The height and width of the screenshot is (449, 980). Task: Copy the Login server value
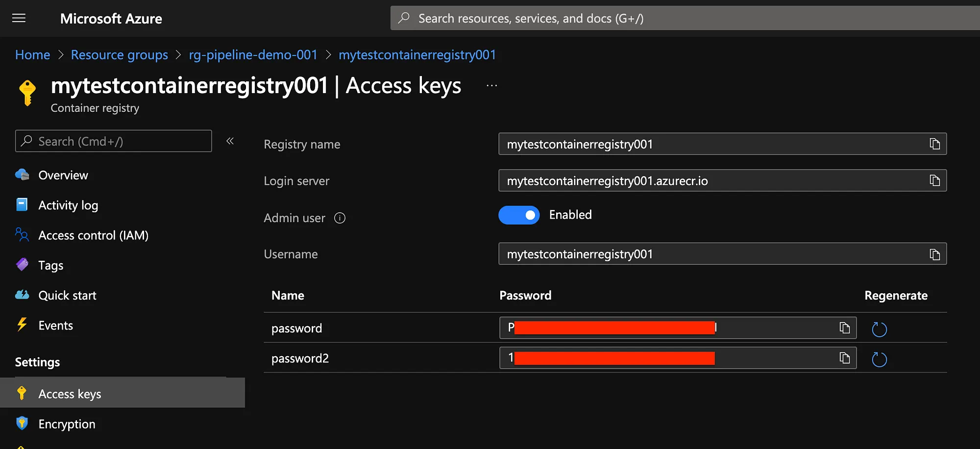coord(934,180)
